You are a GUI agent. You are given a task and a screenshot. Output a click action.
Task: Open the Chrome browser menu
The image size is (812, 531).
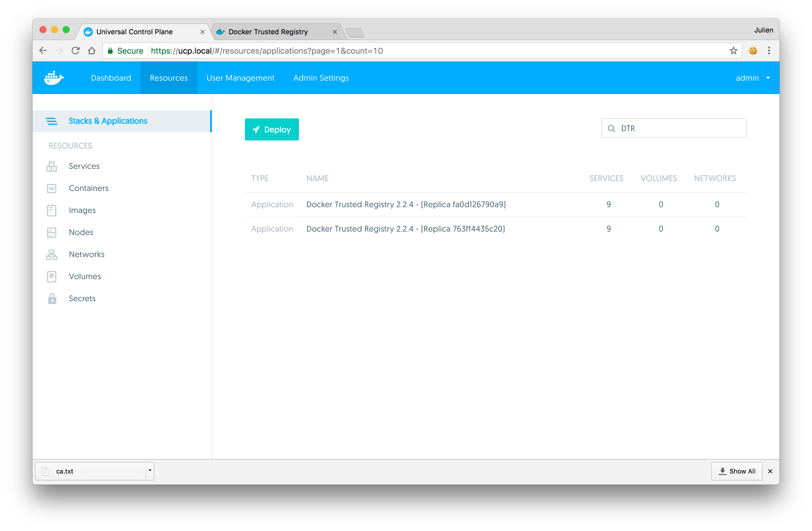(x=769, y=50)
